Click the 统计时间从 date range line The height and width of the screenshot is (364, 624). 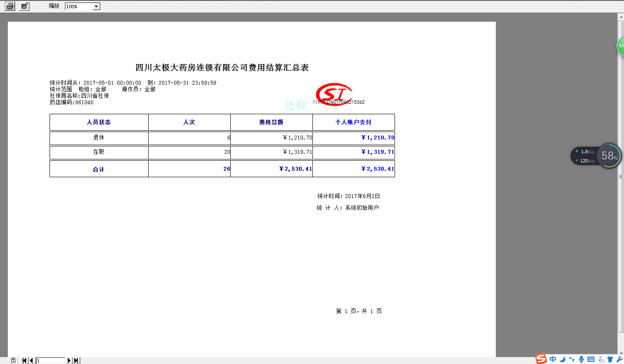point(133,83)
